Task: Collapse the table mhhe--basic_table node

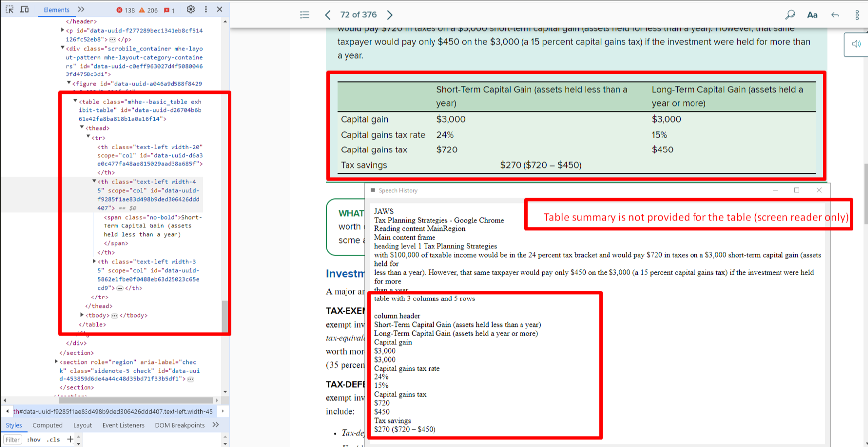Action: 75,101
